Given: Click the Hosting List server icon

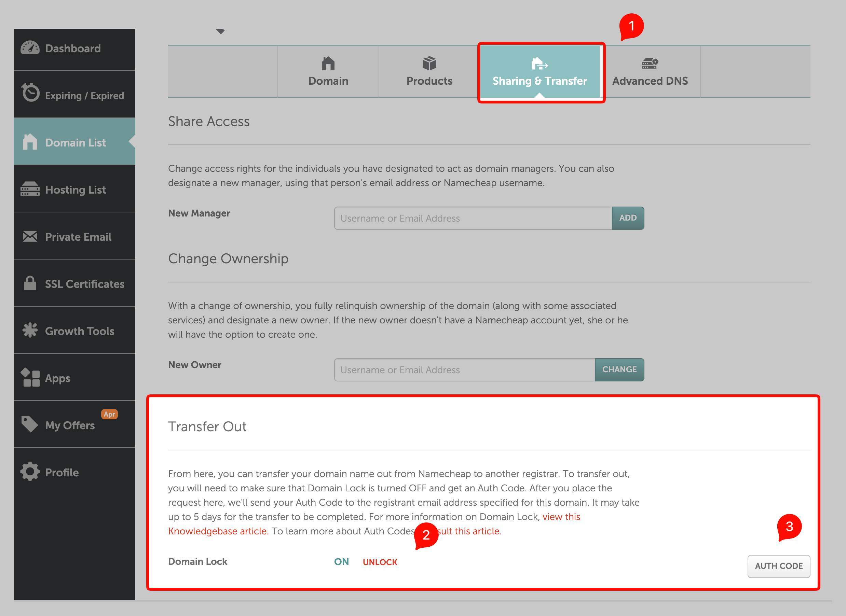Looking at the screenshot, I should (x=30, y=189).
